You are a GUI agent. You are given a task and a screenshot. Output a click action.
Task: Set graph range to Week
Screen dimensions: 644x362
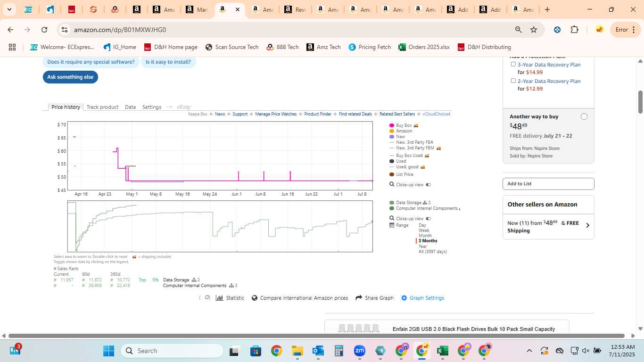tap(424, 230)
